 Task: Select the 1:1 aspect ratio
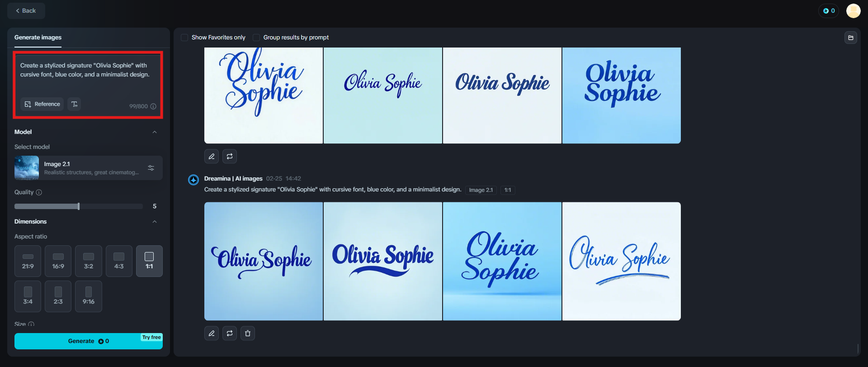coord(149,261)
